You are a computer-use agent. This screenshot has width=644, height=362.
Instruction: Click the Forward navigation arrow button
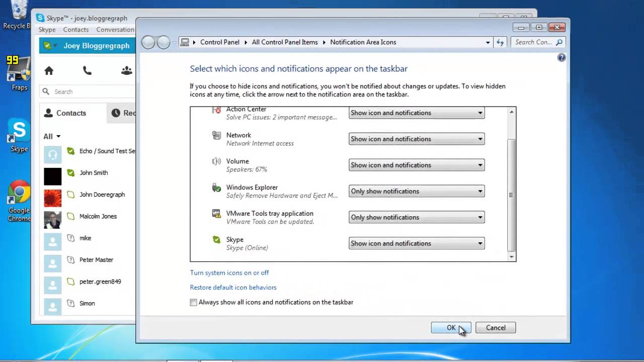[164, 42]
